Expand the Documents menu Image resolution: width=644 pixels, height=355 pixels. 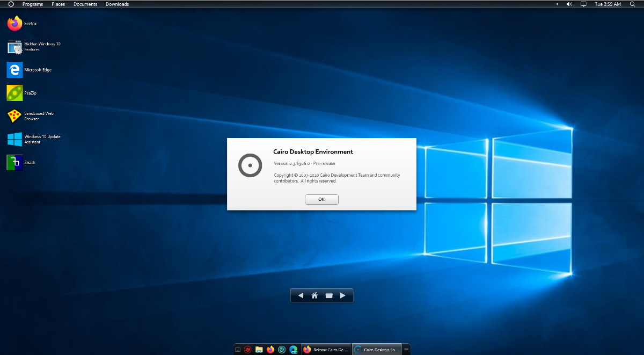(85, 4)
